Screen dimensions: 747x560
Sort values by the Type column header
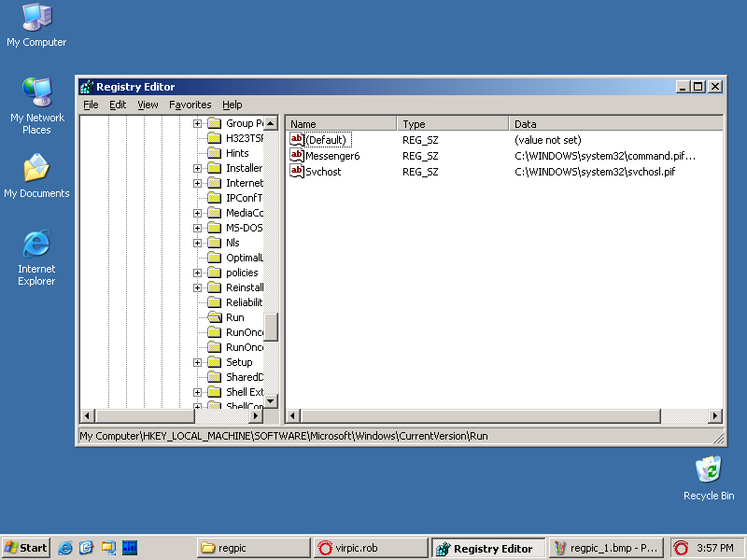tap(453, 124)
